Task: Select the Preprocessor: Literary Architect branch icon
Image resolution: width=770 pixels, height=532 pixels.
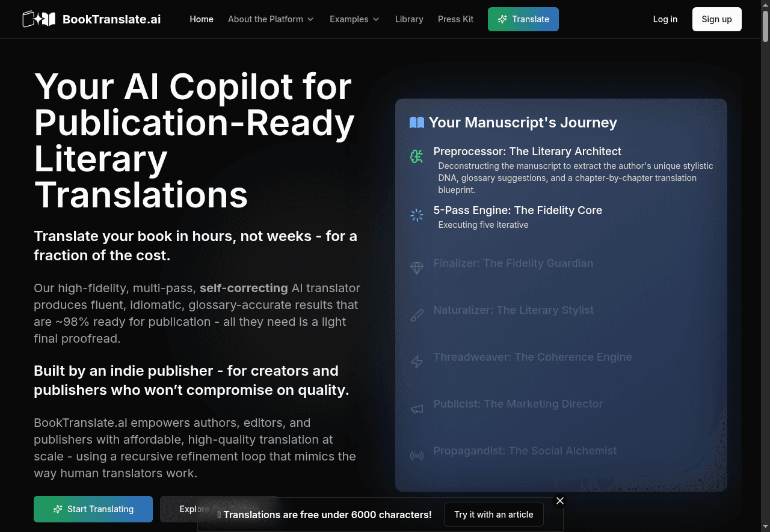Action: [416, 156]
